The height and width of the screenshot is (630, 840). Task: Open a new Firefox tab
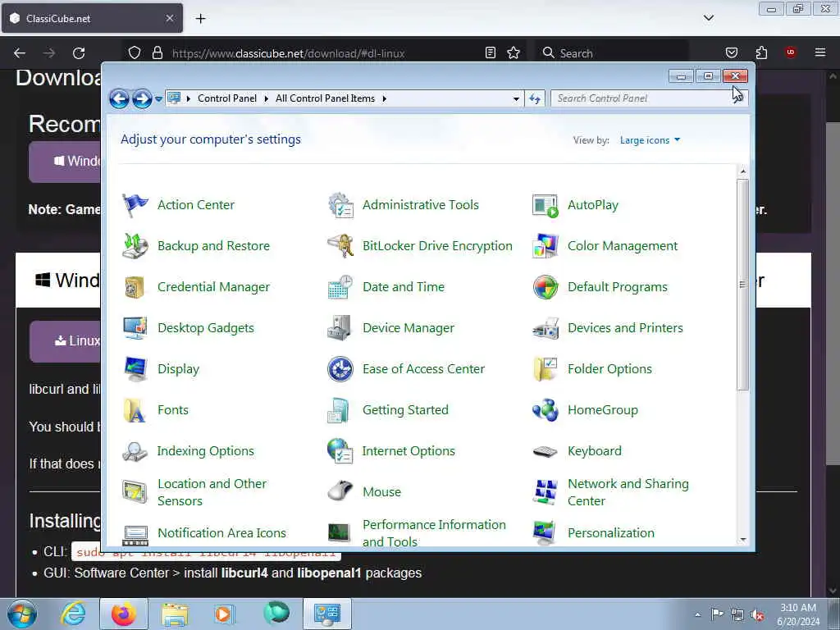200,19
